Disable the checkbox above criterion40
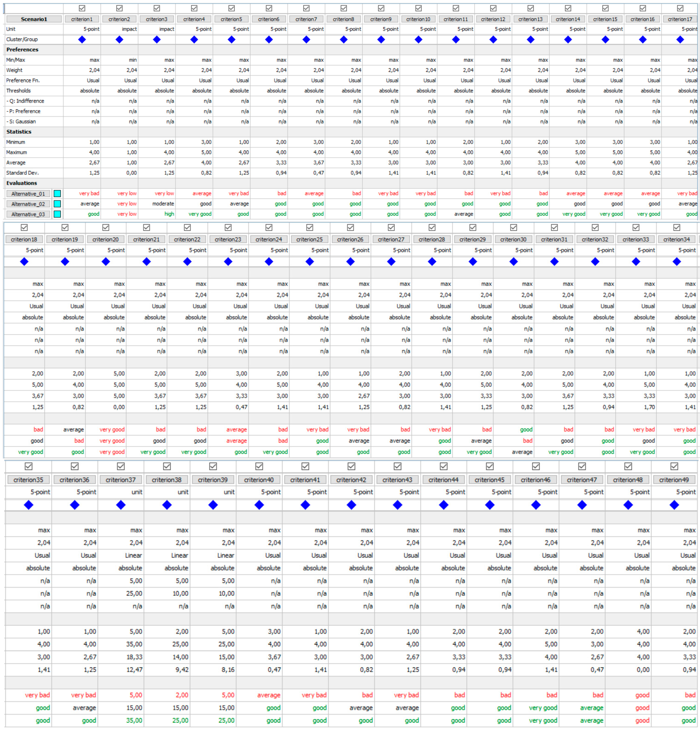Screen dimensions: 700x730 pos(259,466)
